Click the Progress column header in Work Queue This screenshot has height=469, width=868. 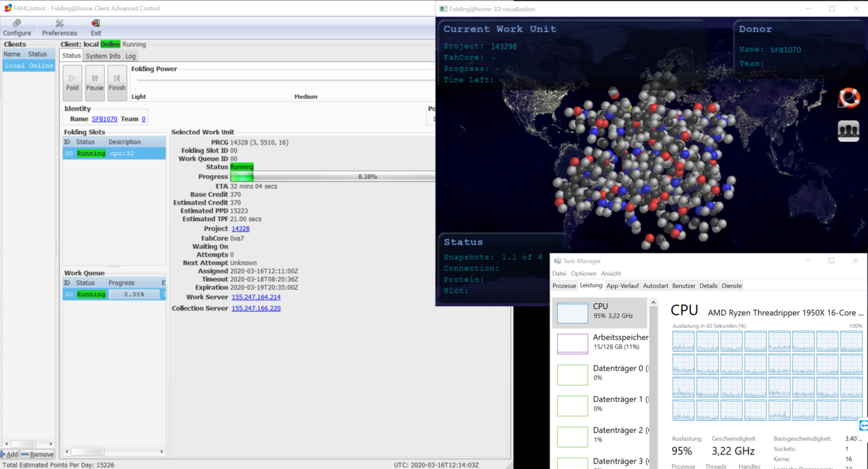pos(133,283)
